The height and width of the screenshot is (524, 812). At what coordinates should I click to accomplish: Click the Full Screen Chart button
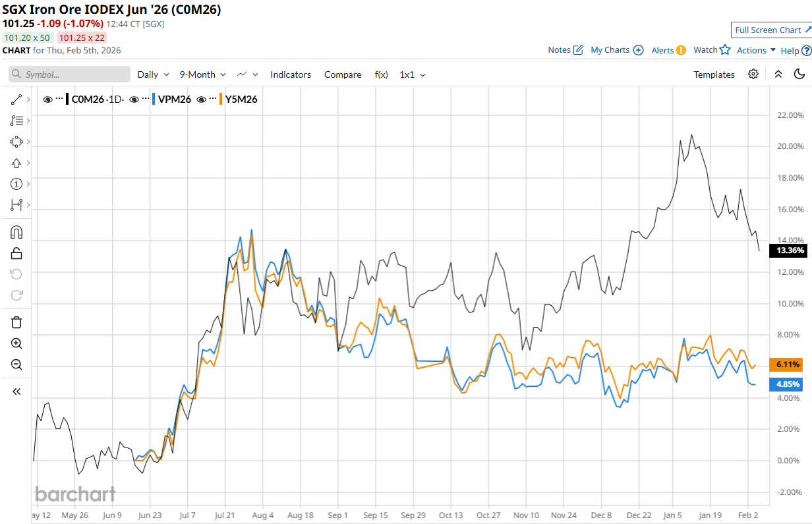click(771, 30)
